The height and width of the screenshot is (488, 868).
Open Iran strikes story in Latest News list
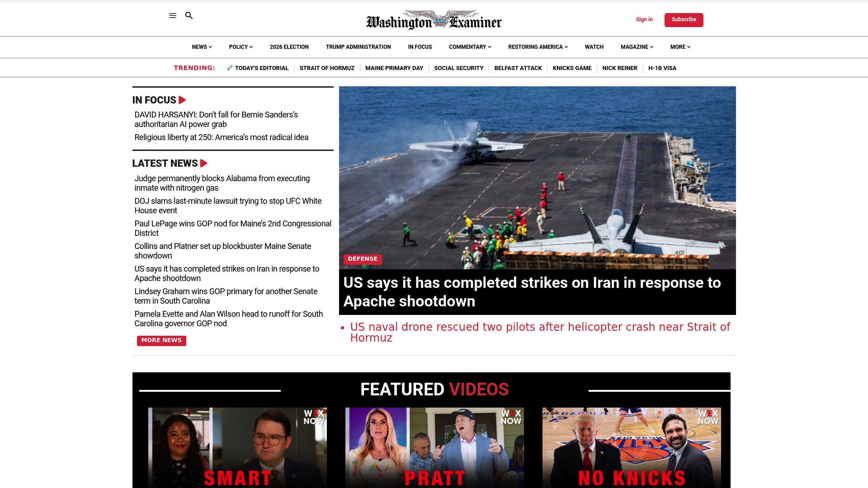pyautogui.click(x=227, y=273)
